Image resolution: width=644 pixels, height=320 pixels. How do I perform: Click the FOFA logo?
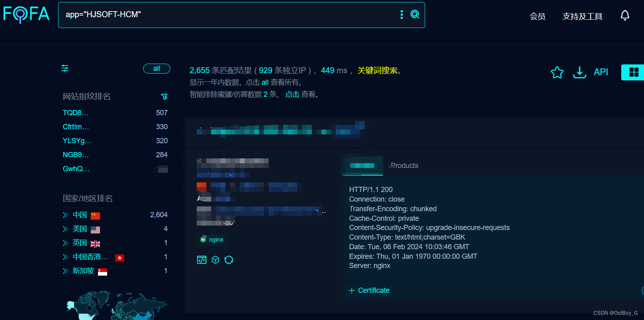(26, 14)
